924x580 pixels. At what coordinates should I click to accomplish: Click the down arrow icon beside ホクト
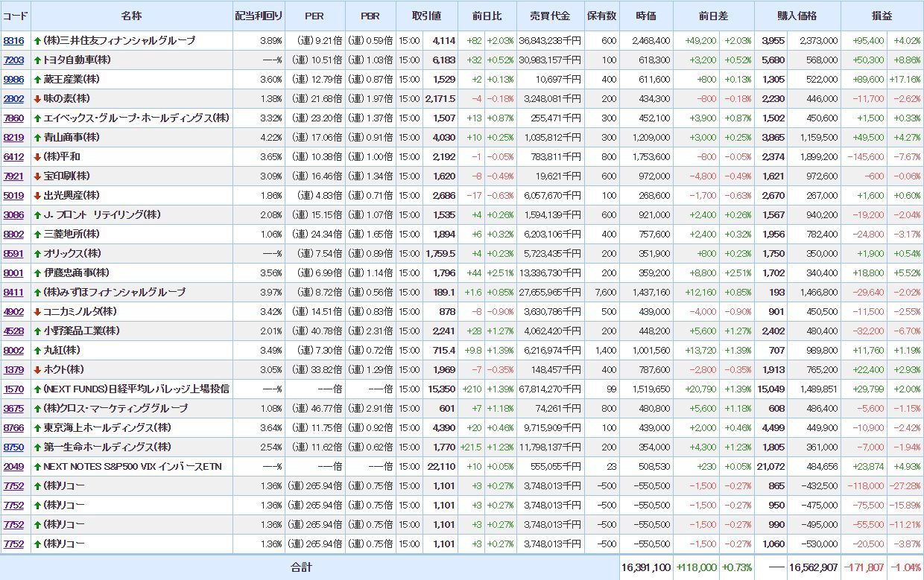[x=37, y=369]
